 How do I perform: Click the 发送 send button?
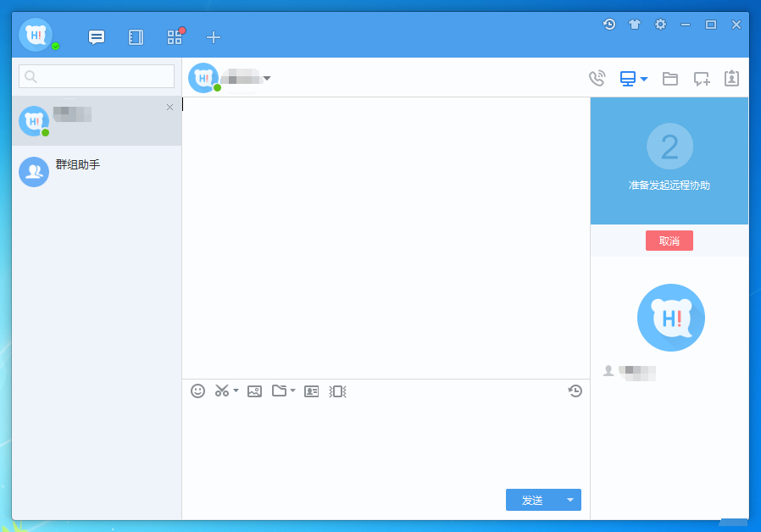tap(532, 500)
